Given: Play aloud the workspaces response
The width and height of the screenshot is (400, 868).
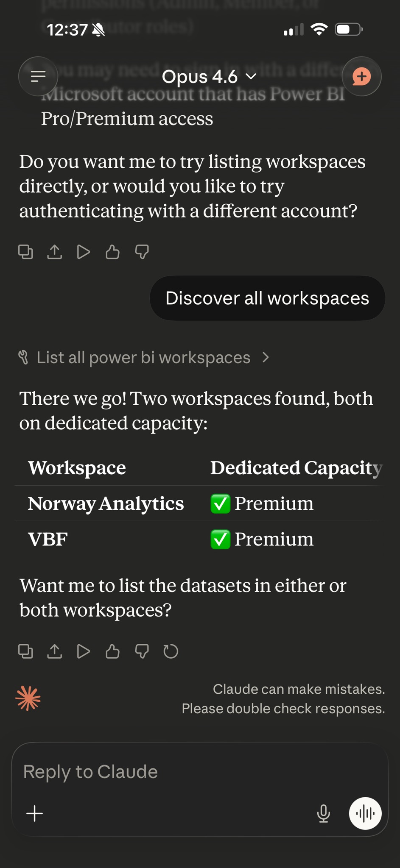Looking at the screenshot, I should 84,651.
